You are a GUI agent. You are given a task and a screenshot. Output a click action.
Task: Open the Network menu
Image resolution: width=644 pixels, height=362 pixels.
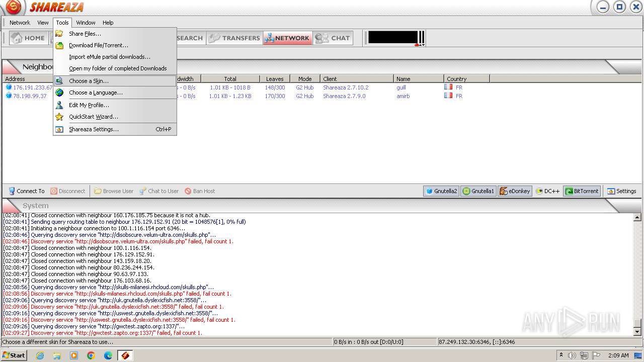[x=20, y=23]
